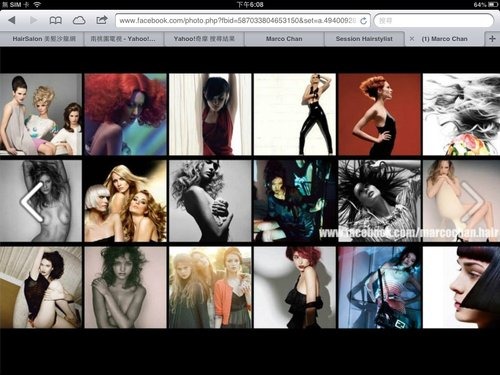Tap the Safari forward arrow

click(33, 20)
